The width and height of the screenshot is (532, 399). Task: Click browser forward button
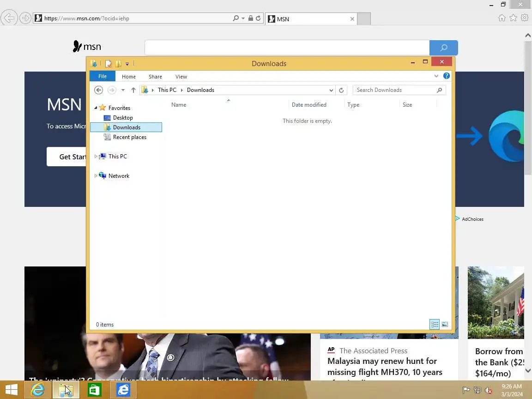coord(25,18)
